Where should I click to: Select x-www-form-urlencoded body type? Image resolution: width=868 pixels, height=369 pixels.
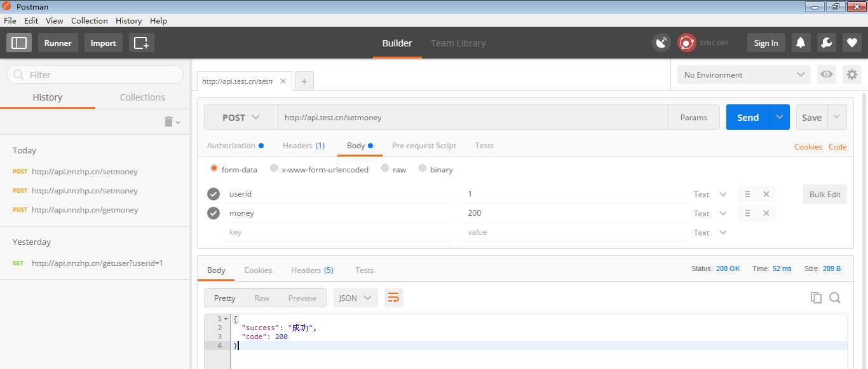[274, 169]
